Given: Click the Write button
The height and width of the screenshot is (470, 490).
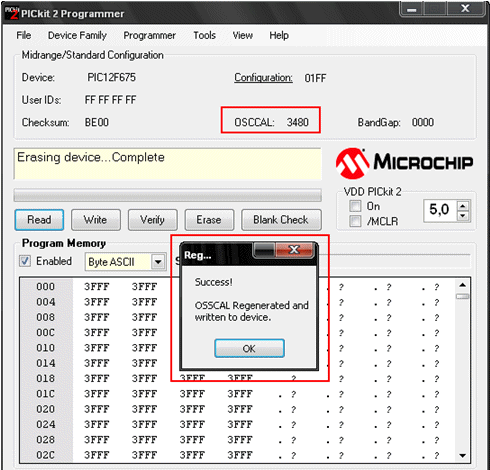Looking at the screenshot, I should click(96, 220).
